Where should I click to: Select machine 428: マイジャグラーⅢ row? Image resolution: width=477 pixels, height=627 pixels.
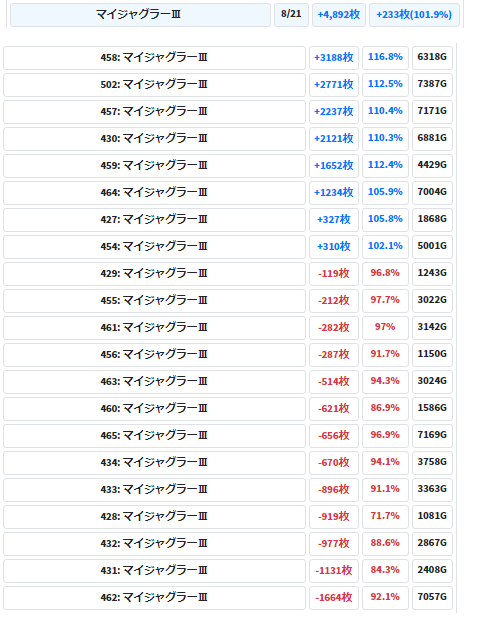[x=154, y=517]
